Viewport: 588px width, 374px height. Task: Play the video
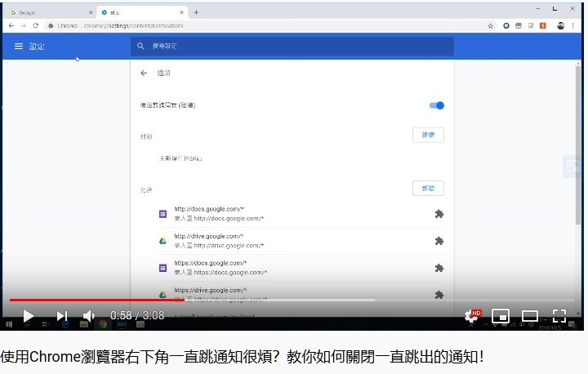28,316
